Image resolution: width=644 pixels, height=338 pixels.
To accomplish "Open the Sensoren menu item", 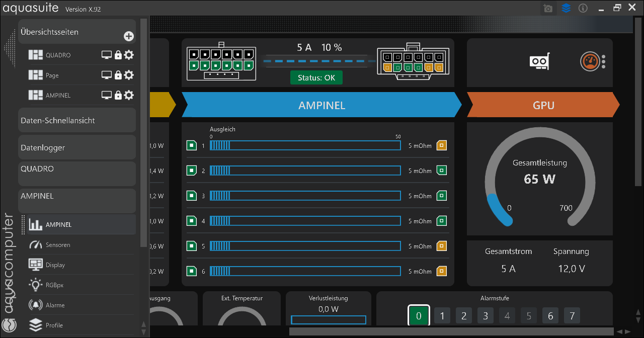I will click(58, 245).
